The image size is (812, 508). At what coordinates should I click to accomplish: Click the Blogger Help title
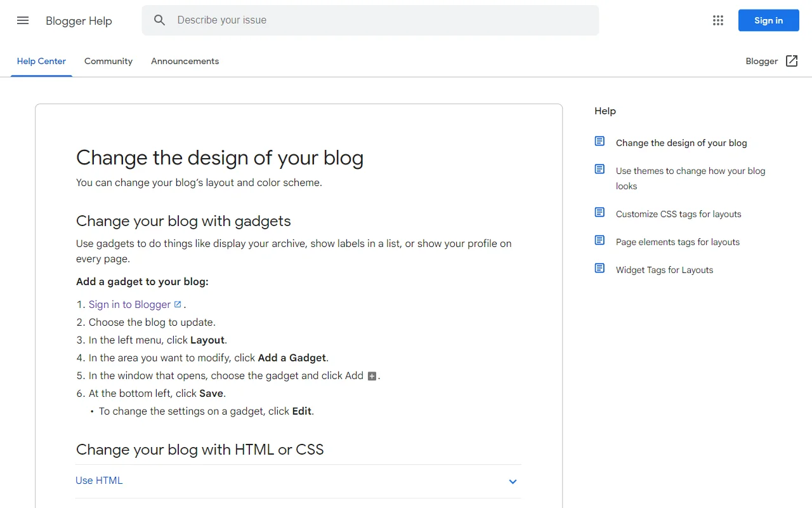pos(79,21)
